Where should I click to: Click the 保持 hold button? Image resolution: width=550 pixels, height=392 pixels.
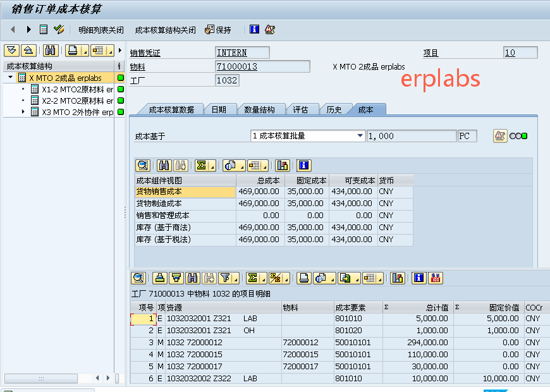click(x=218, y=30)
